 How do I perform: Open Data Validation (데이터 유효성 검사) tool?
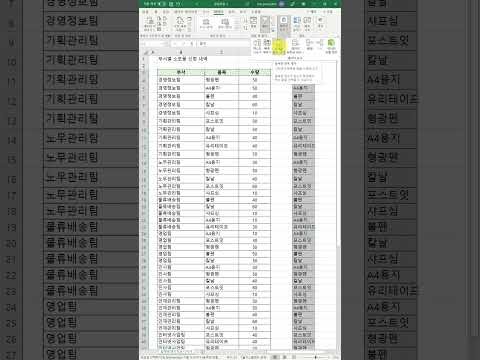click(295, 46)
